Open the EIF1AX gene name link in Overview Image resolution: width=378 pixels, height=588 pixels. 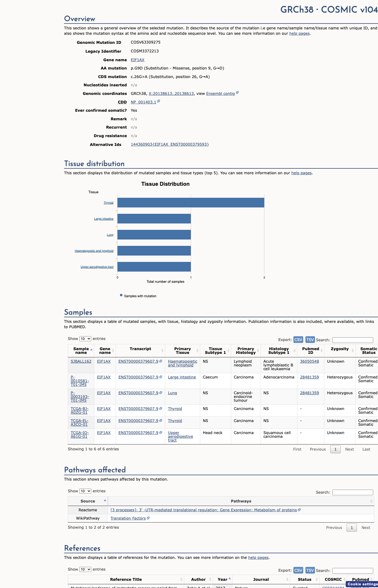137,60
